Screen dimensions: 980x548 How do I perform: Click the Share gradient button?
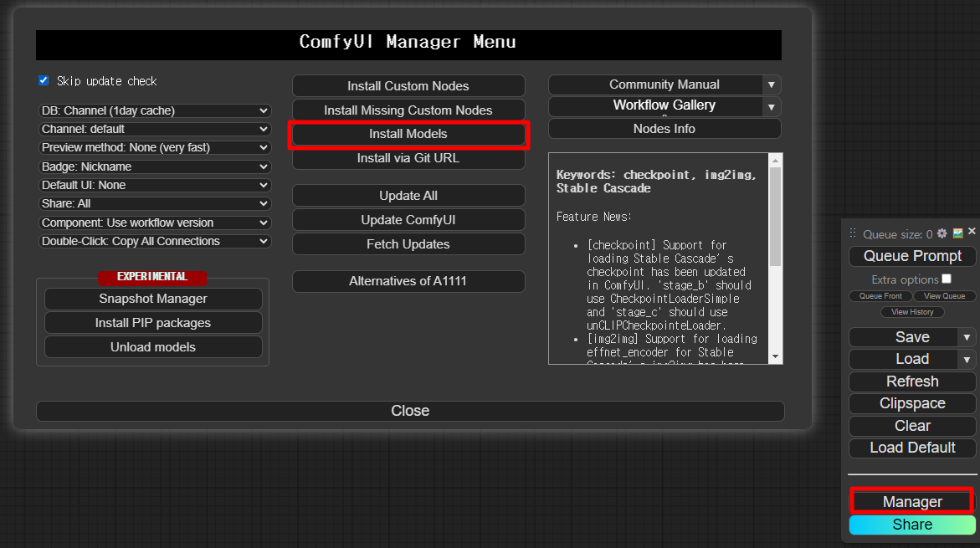(x=912, y=525)
